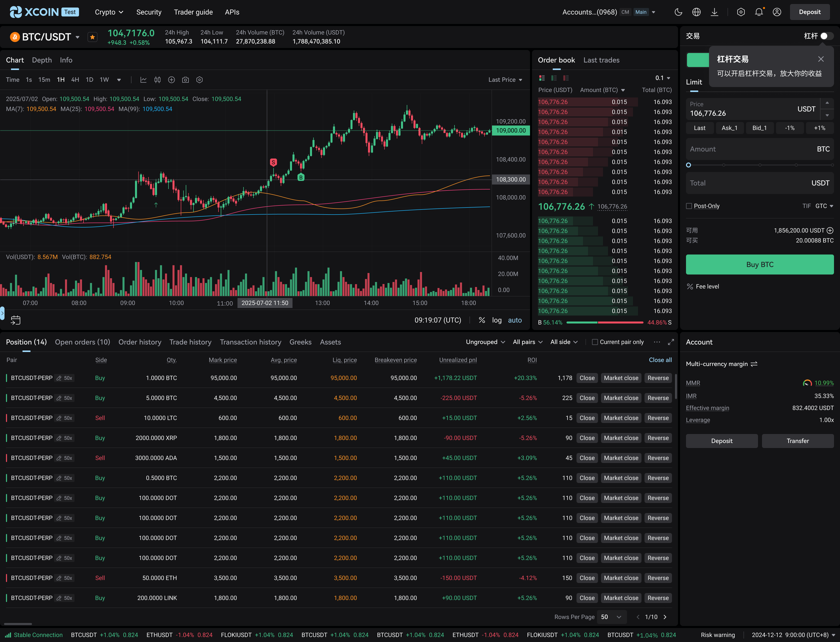Toggle log scale on chart
Image resolution: width=840 pixels, height=642 pixels.
point(497,320)
